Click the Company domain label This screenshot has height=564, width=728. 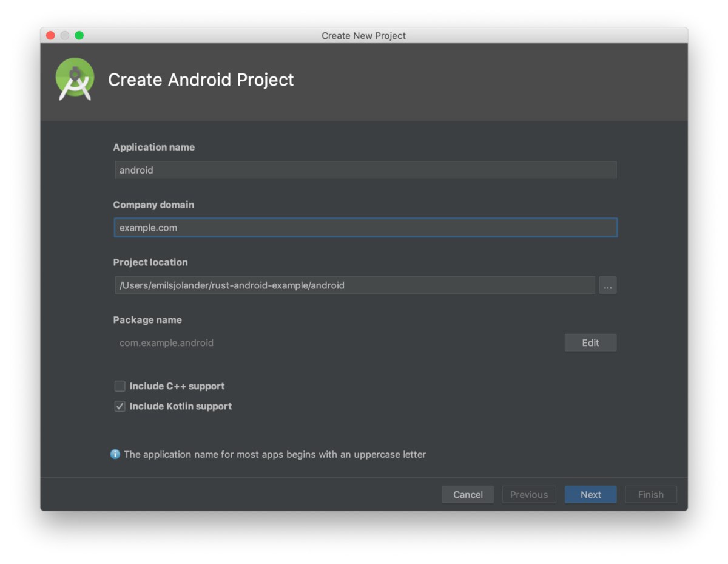pyautogui.click(x=153, y=205)
